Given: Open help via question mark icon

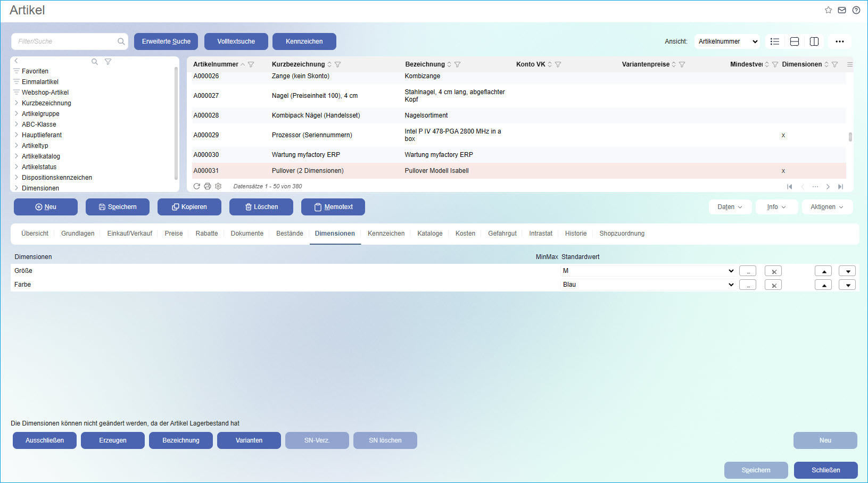Looking at the screenshot, I should [856, 10].
